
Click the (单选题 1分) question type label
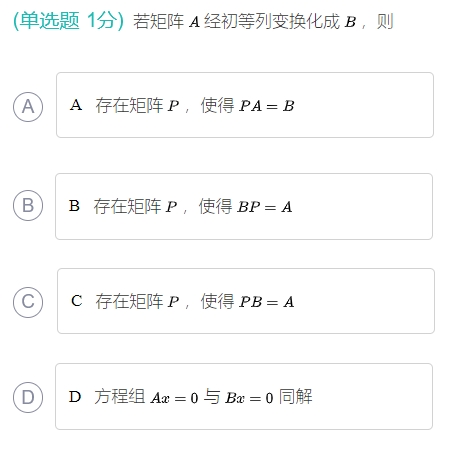[x=68, y=21]
